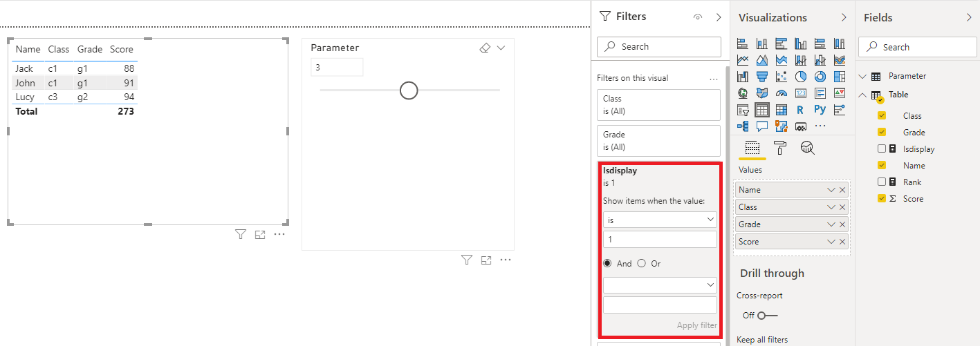Select the And radio button
The width and height of the screenshot is (980, 346).
[x=608, y=263]
